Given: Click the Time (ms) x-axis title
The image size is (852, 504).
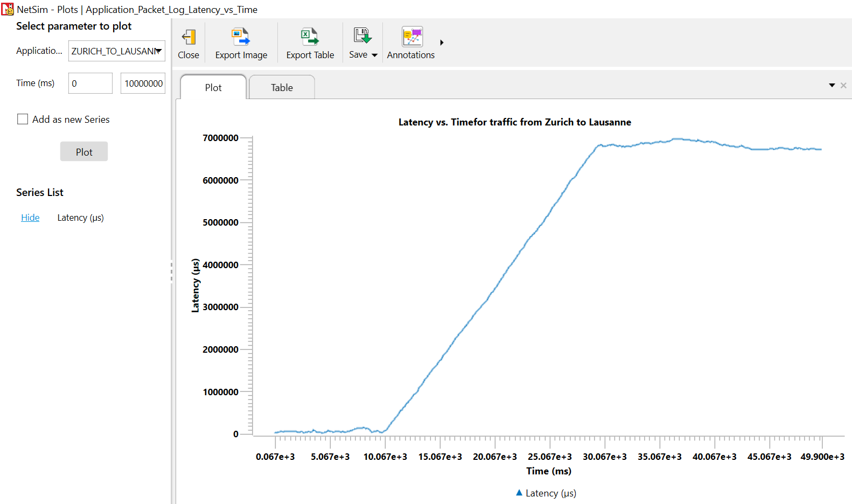Looking at the screenshot, I should coord(549,471).
